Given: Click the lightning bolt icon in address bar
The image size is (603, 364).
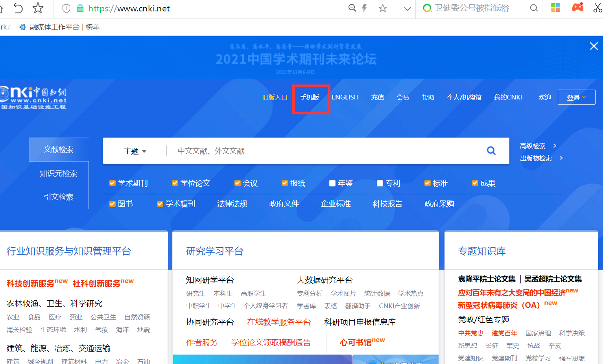Looking at the screenshot, I should click(x=365, y=8).
